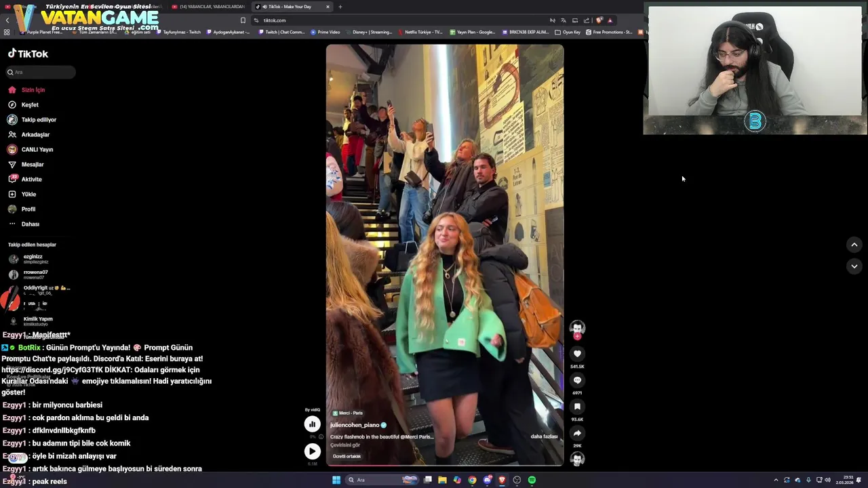This screenshot has width=868, height=488.
Task: Open the Keşfet page
Action: click(24, 104)
